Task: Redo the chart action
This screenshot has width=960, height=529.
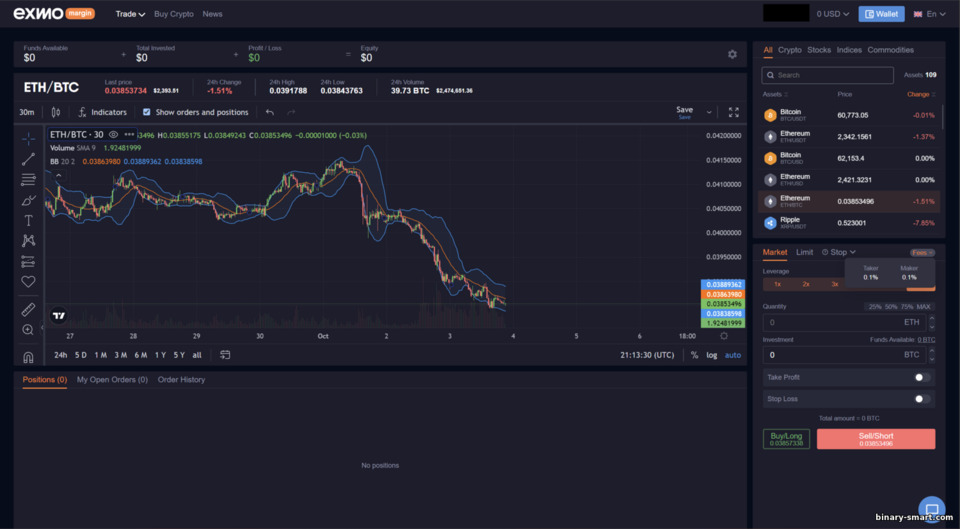Action: [x=291, y=112]
